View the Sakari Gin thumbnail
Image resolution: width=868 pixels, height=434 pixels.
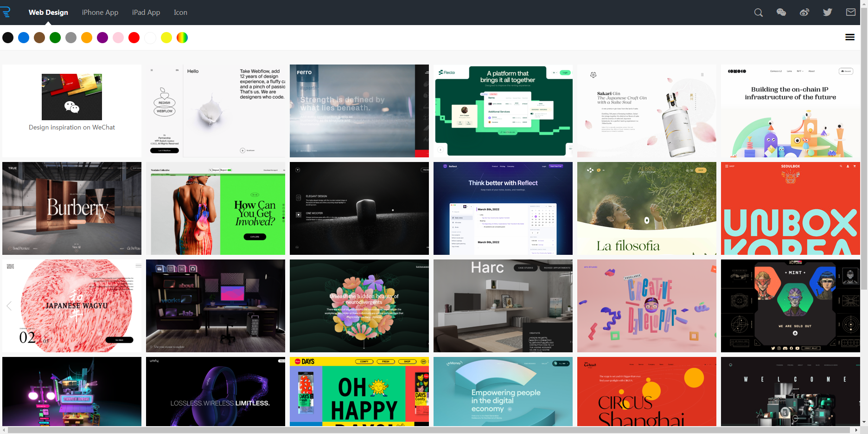pyautogui.click(x=647, y=111)
